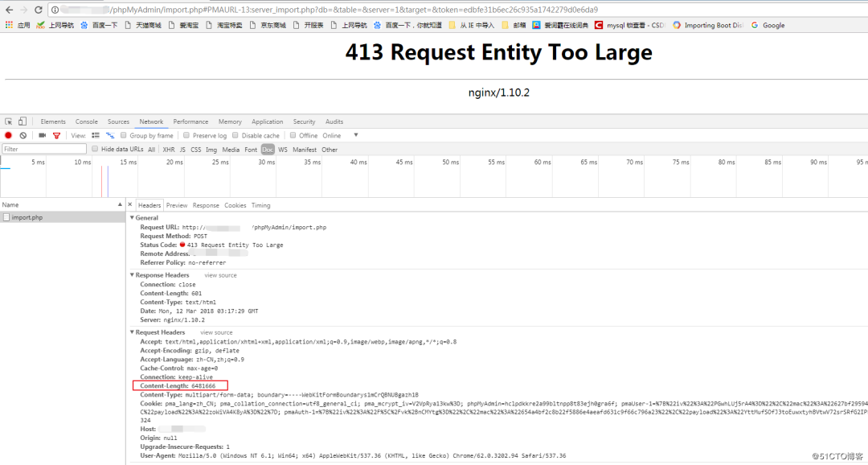Click the Content-Length 6481666 value
The height and width of the screenshot is (465, 868).
point(203,385)
